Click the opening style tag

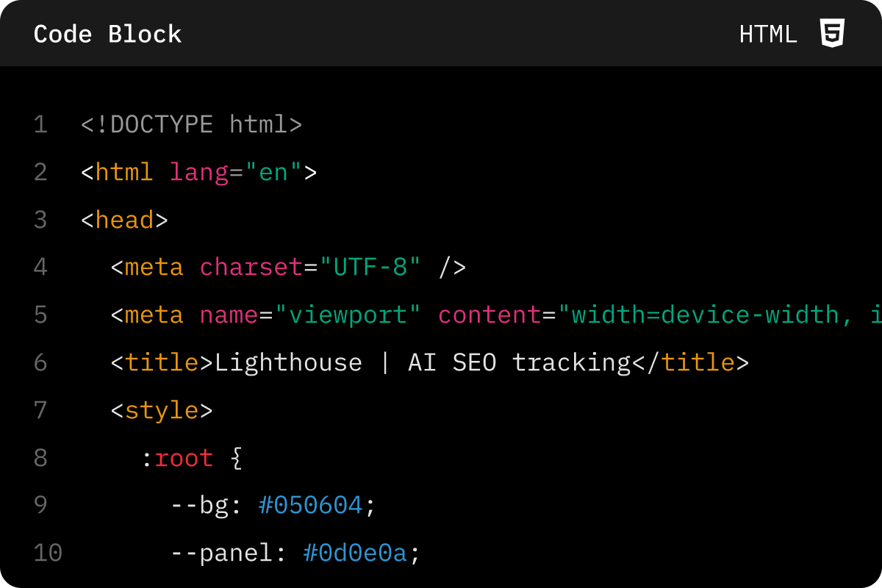point(162,410)
